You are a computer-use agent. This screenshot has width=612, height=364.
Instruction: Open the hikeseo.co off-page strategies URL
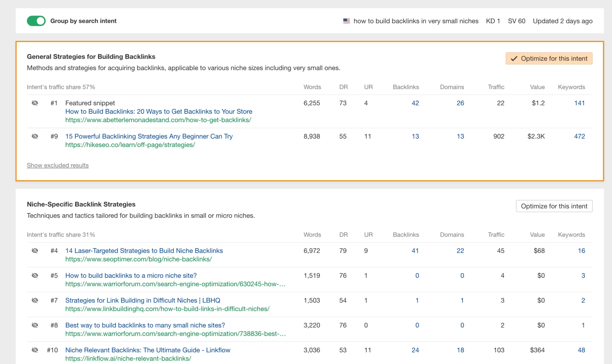coord(130,145)
